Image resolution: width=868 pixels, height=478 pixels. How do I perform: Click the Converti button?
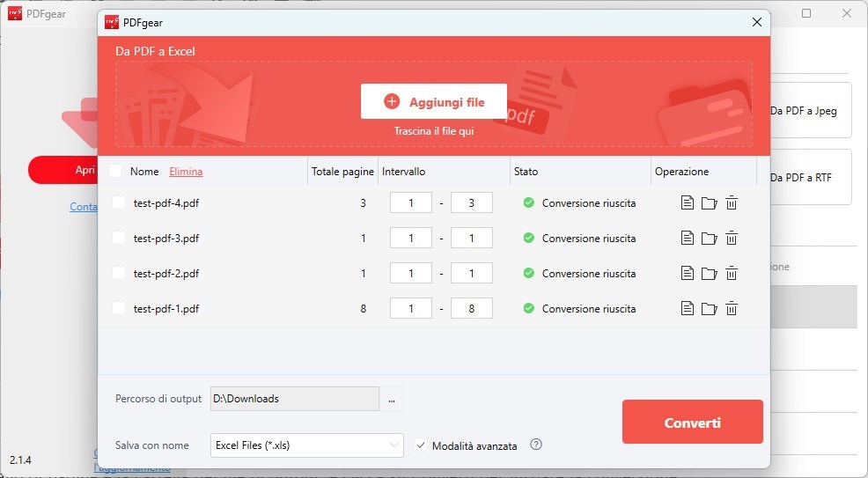693,423
